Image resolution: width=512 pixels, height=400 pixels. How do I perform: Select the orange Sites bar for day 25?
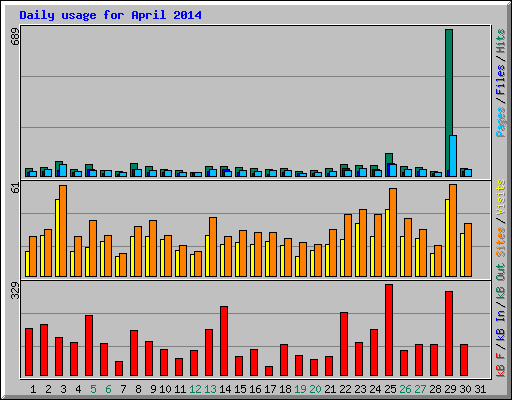pyautogui.click(x=393, y=232)
